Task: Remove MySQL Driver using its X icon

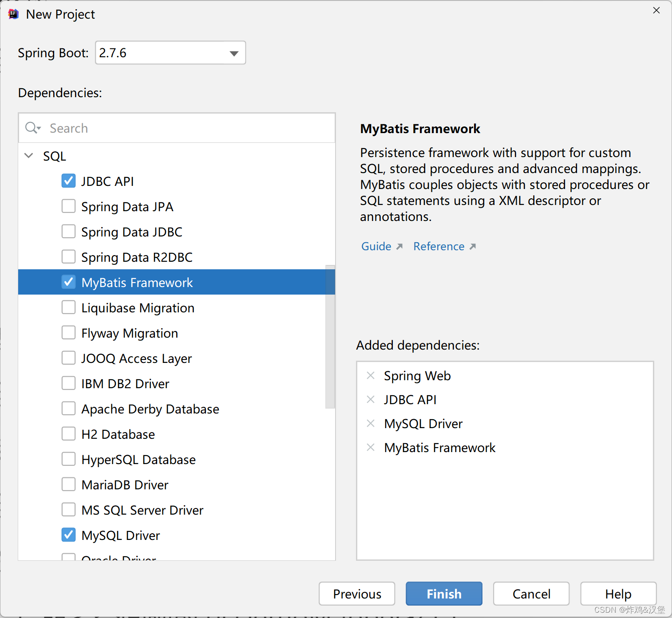Action: click(371, 423)
